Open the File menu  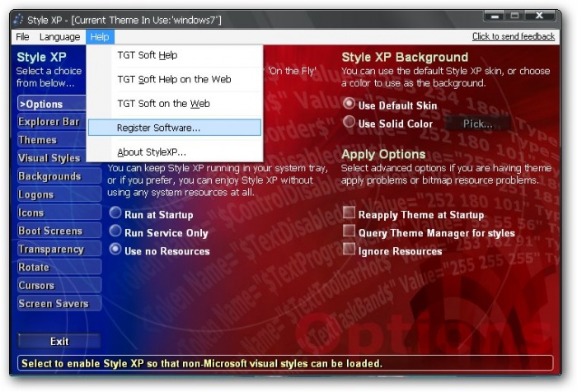click(22, 37)
